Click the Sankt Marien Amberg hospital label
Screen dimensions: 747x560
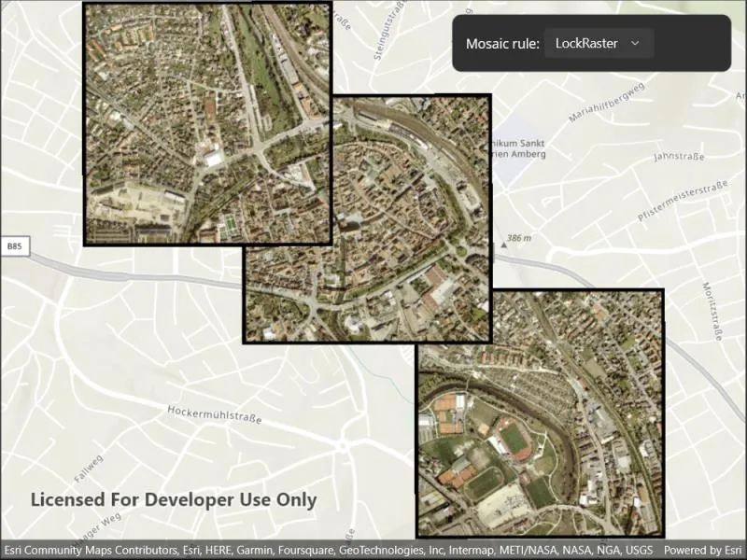pos(518,148)
